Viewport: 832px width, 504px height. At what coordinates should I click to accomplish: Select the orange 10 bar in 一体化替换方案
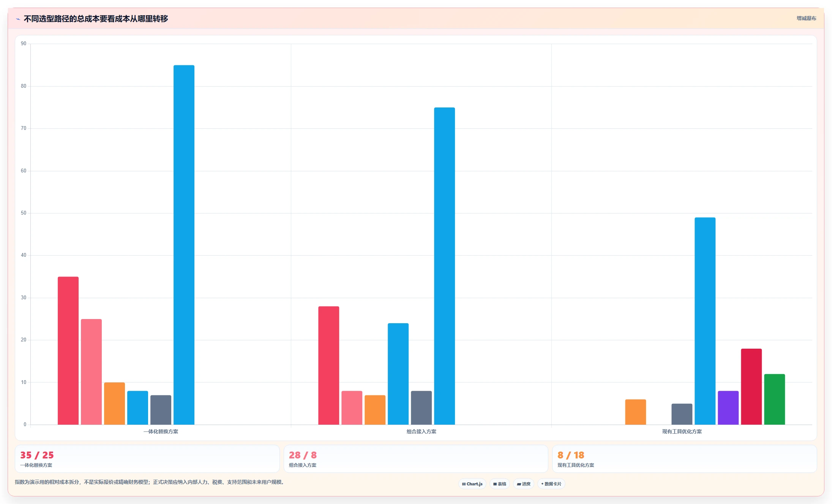(114, 403)
